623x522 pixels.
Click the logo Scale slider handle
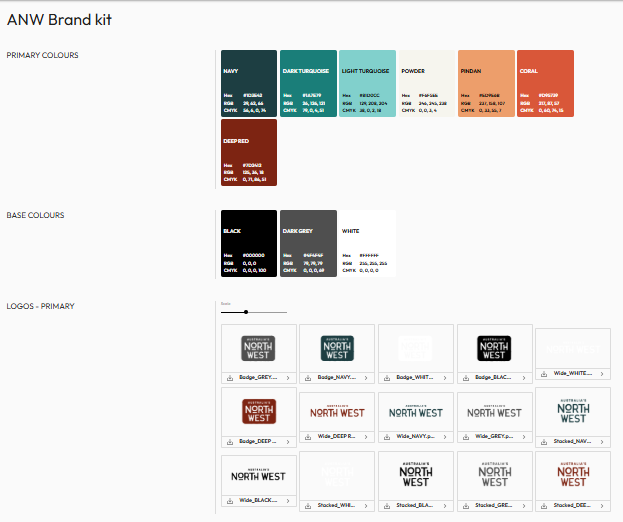[x=246, y=312]
